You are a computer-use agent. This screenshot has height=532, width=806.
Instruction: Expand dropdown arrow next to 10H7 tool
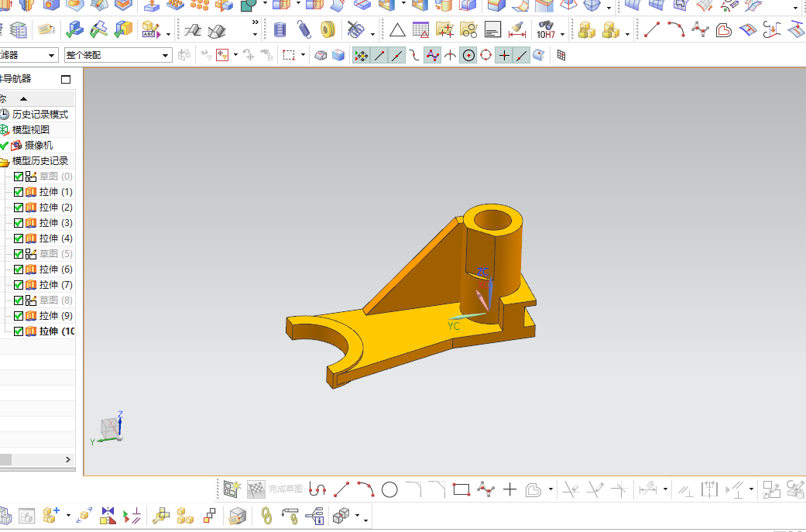562,34
